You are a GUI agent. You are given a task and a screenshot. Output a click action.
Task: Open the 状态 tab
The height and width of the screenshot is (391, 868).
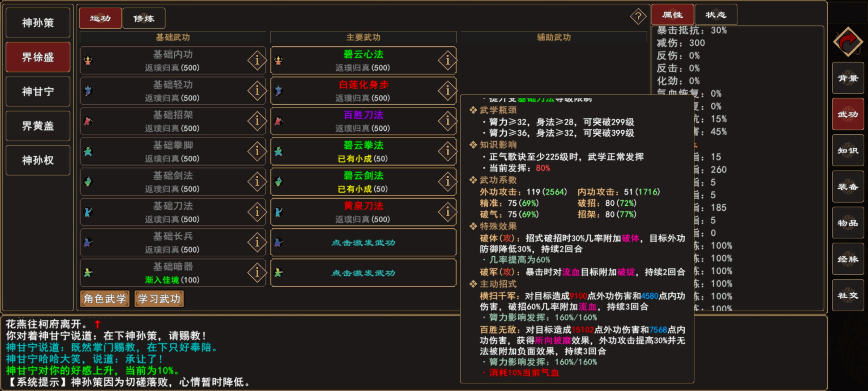(716, 15)
